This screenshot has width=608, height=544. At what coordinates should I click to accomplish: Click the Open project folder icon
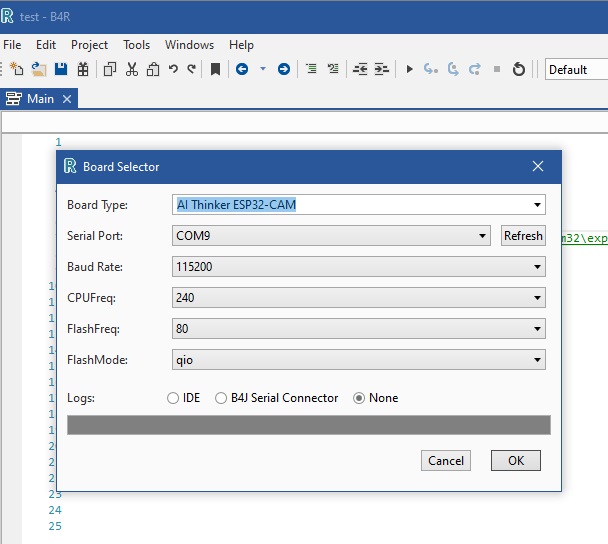pyautogui.click(x=39, y=69)
